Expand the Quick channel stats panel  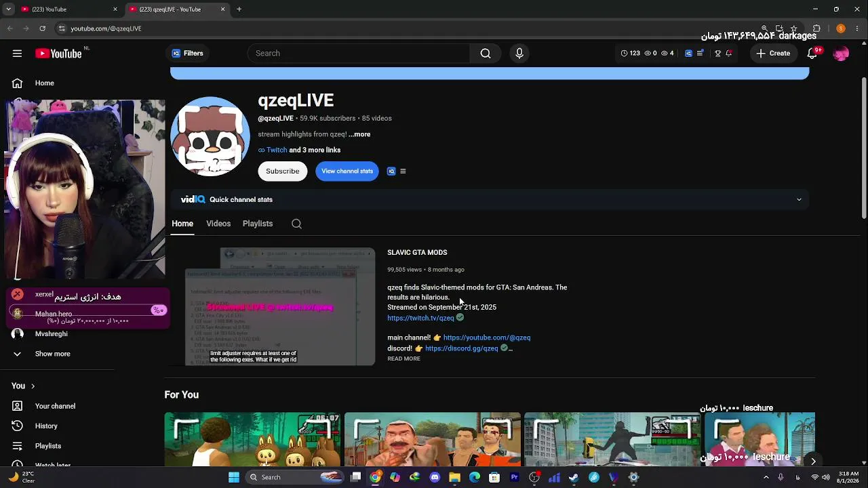pyautogui.click(x=799, y=200)
